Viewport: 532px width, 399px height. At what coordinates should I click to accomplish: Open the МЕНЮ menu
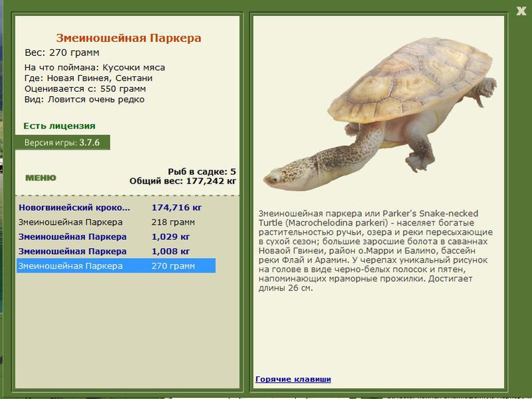click(x=41, y=178)
